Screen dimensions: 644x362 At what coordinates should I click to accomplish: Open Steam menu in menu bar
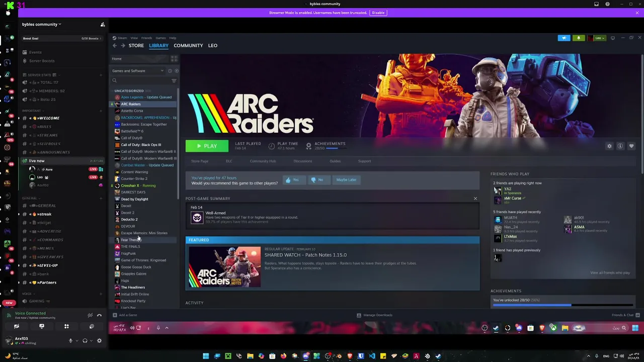(x=122, y=38)
